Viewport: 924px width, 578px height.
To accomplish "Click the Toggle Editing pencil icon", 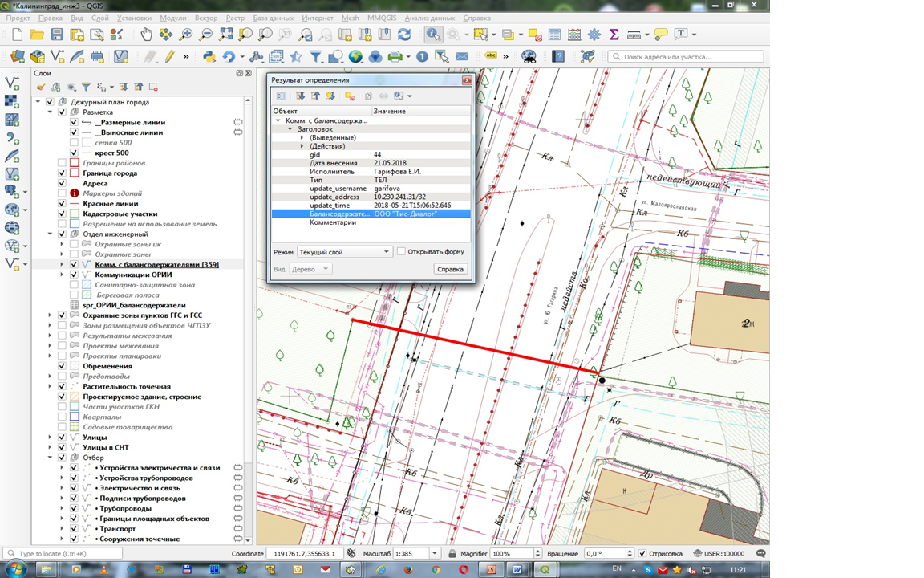I will 170,57.
